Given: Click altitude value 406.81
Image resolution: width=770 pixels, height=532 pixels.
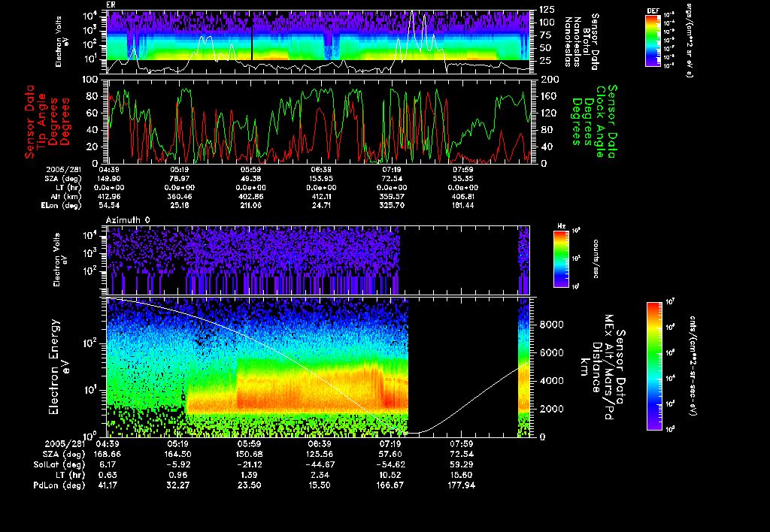Looking at the screenshot, I should (x=463, y=197).
